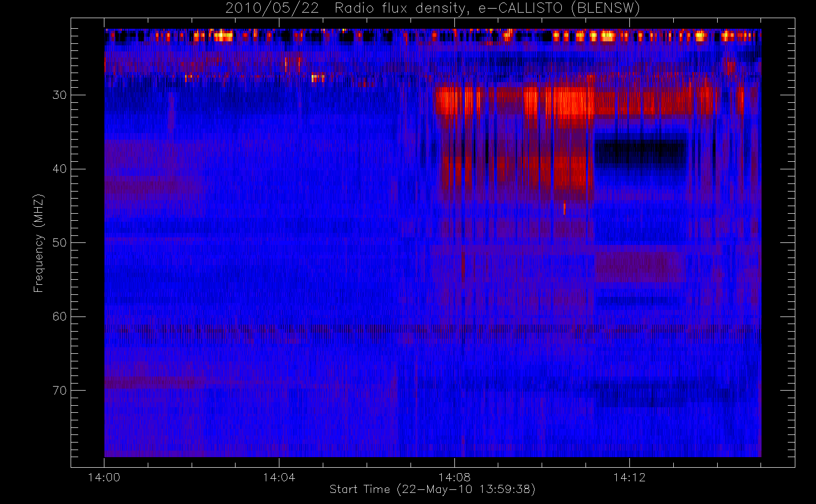
Task: Click the plot title '2010/05/22 Radio flux density'
Action: pyautogui.click(x=433, y=9)
